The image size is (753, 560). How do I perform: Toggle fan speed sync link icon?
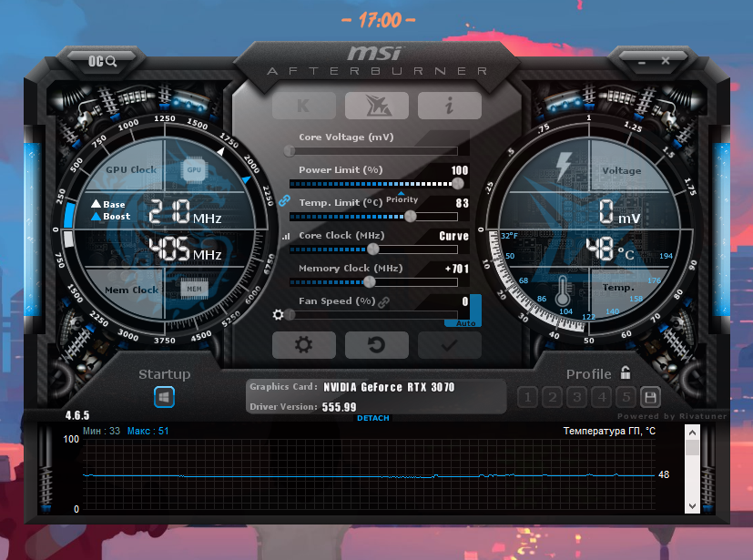(x=383, y=302)
